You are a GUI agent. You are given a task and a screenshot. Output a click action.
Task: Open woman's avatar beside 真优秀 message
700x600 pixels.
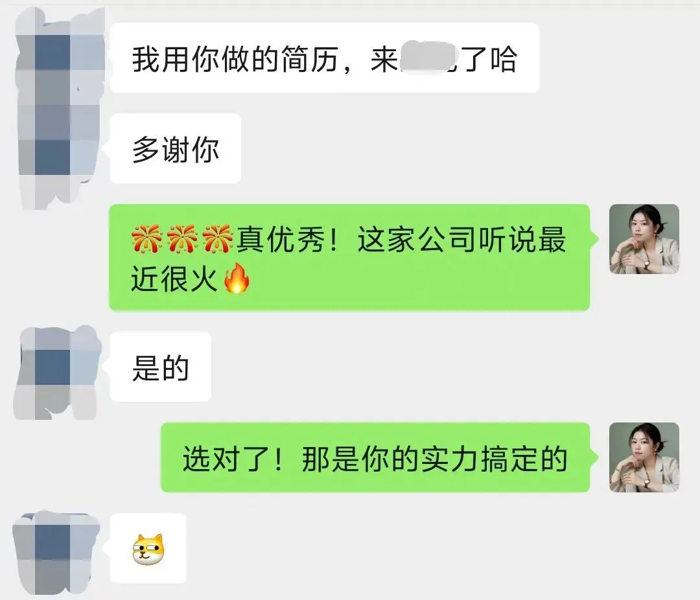[x=644, y=239]
